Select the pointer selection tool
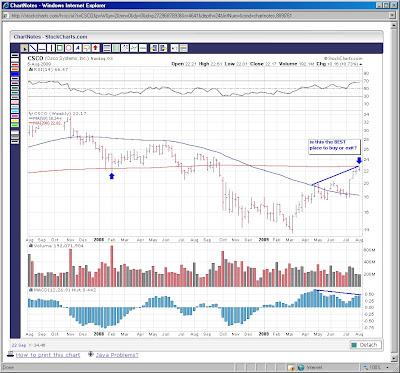The image size is (400, 373). click(x=25, y=48)
